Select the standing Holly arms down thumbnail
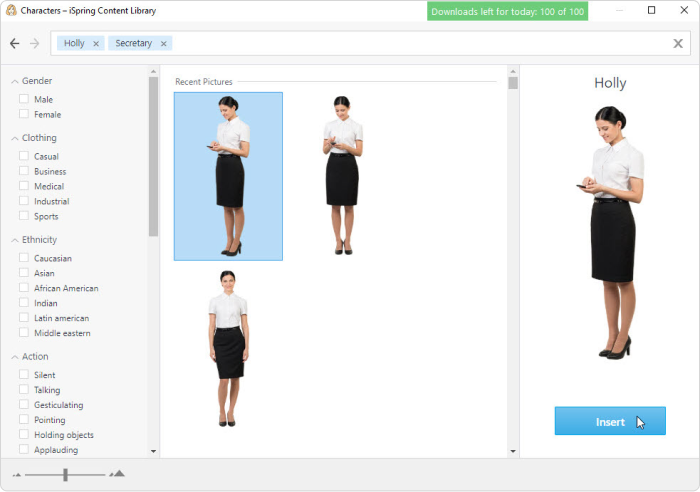The height and width of the screenshot is (492, 700). pos(228,348)
